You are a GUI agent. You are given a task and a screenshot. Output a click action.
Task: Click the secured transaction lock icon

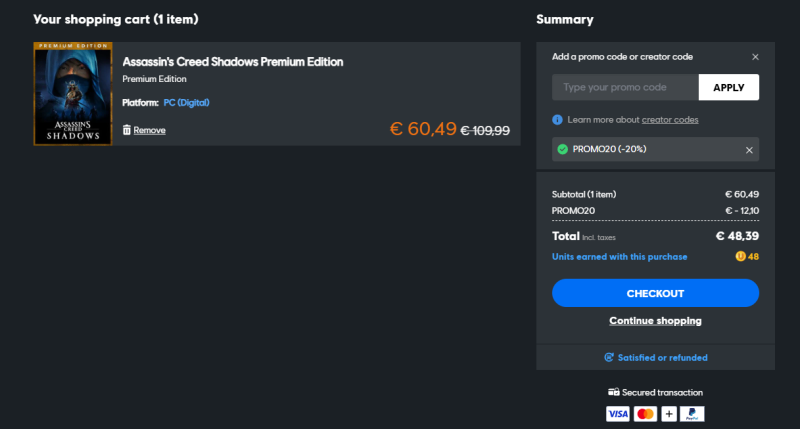click(613, 393)
